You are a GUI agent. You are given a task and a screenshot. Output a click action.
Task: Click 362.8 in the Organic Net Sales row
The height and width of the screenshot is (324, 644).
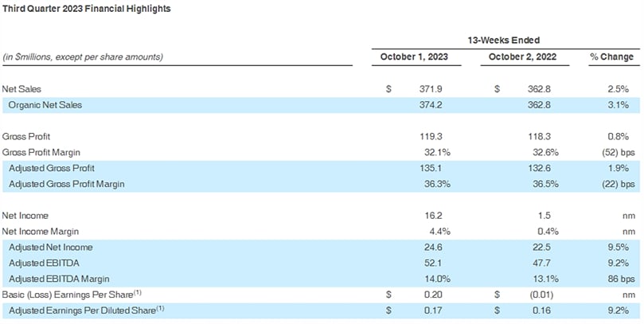click(539, 105)
